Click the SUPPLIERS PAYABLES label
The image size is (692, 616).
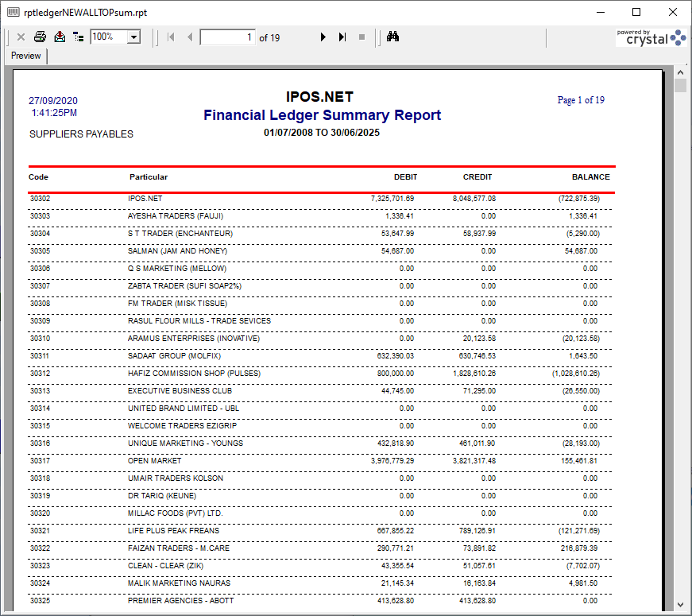coord(81,134)
